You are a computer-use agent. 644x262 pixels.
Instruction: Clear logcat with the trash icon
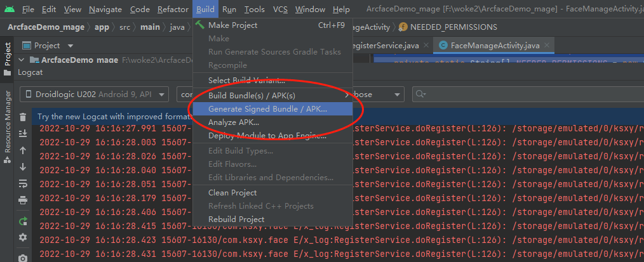[23, 117]
